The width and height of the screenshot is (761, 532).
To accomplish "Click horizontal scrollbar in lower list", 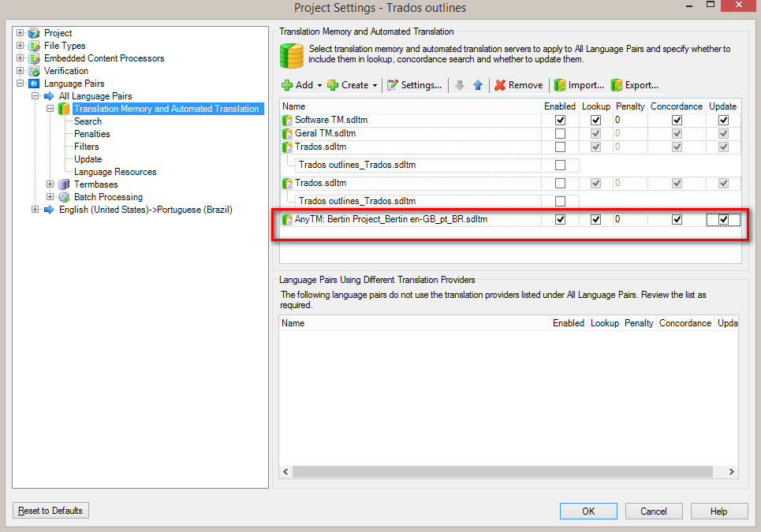I will point(502,472).
